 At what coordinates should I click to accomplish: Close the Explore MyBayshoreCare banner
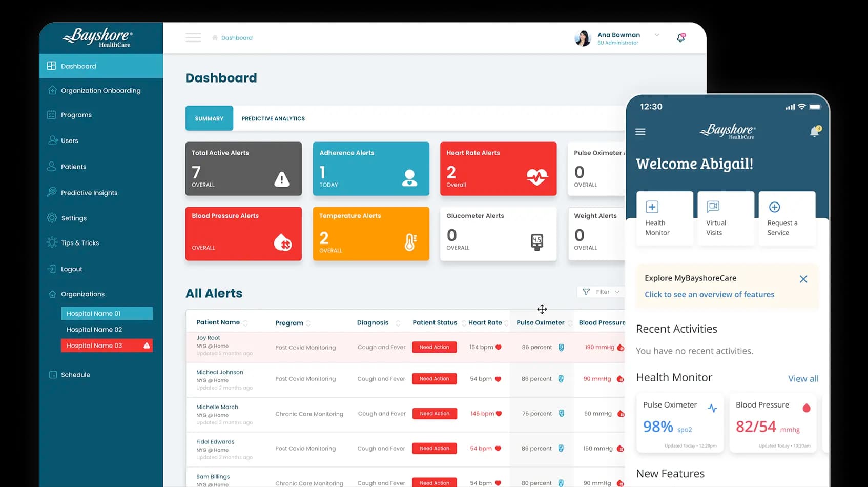(x=803, y=279)
